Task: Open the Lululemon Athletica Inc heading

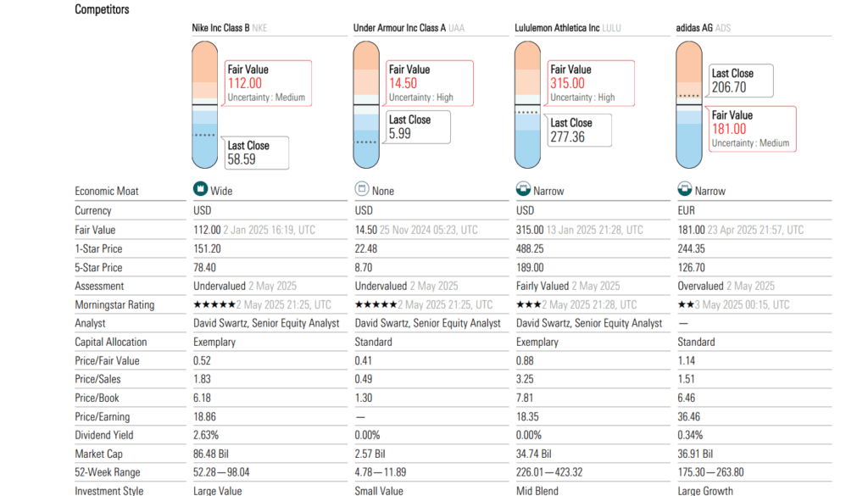Action: 557,28
